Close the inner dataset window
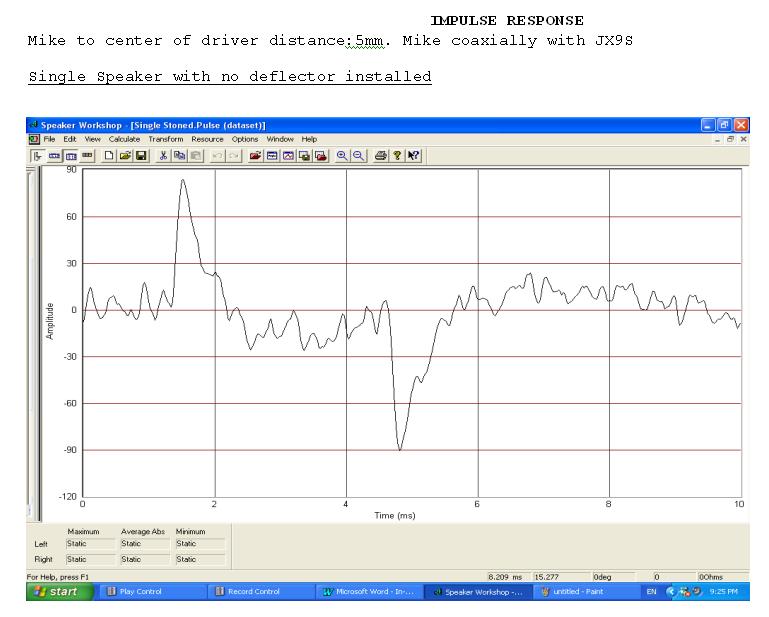The width and height of the screenshot is (769, 617). (743, 139)
